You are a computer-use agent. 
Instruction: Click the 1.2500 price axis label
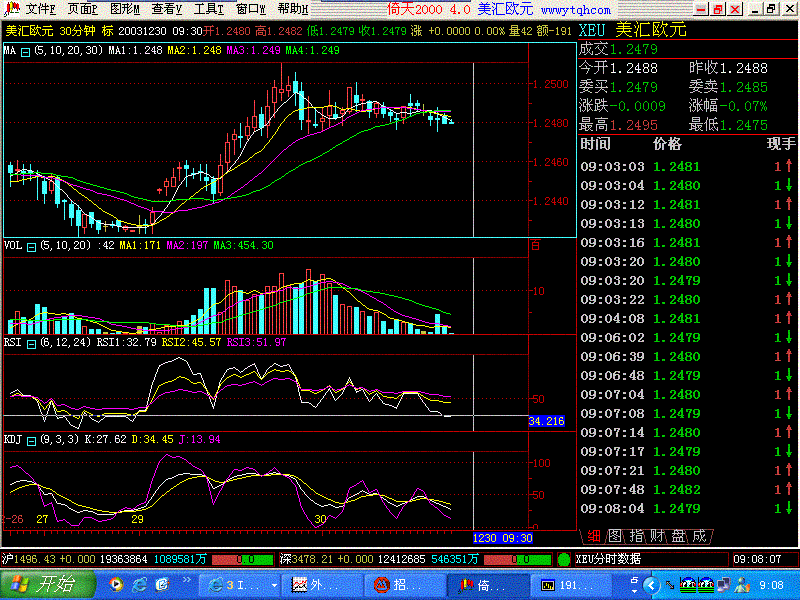click(x=551, y=84)
